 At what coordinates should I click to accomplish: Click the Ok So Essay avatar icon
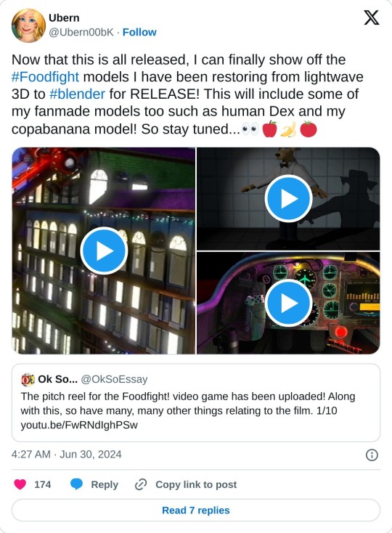28,379
